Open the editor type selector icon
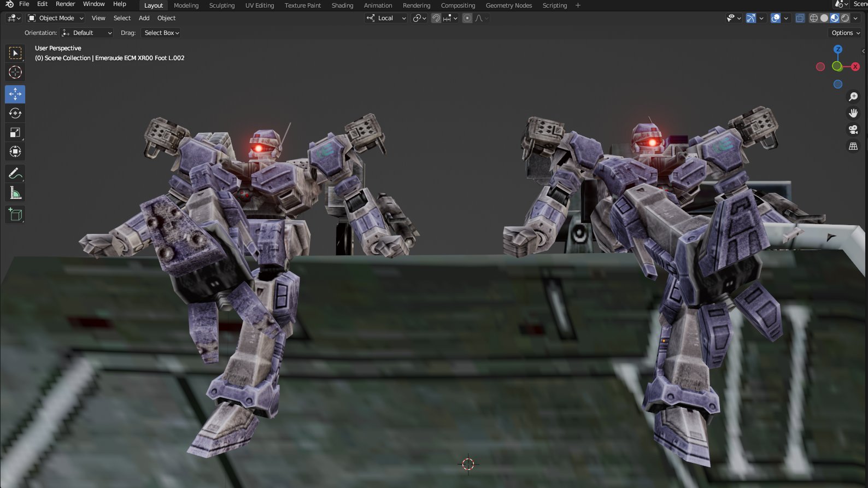This screenshot has height=488, width=868. point(14,18)
